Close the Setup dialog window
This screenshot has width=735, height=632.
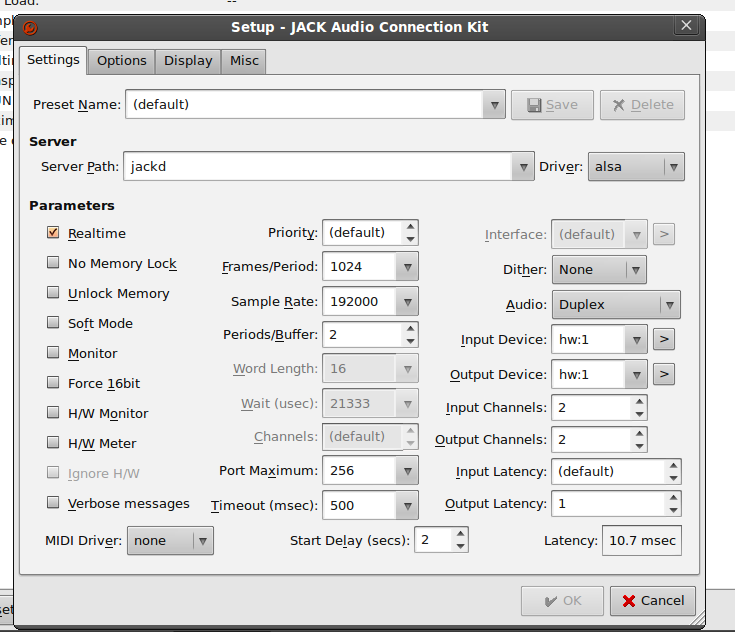click(x=686, y=25)
